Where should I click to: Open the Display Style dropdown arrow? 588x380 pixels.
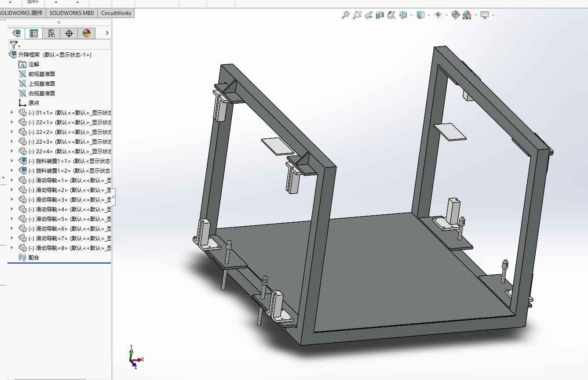tap(429, 15)
